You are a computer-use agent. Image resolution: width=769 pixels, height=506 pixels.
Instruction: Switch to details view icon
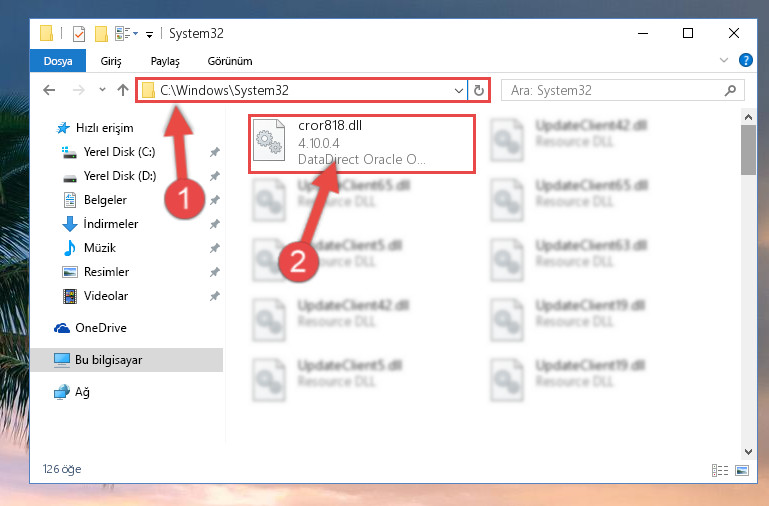[x=719, y=471]
